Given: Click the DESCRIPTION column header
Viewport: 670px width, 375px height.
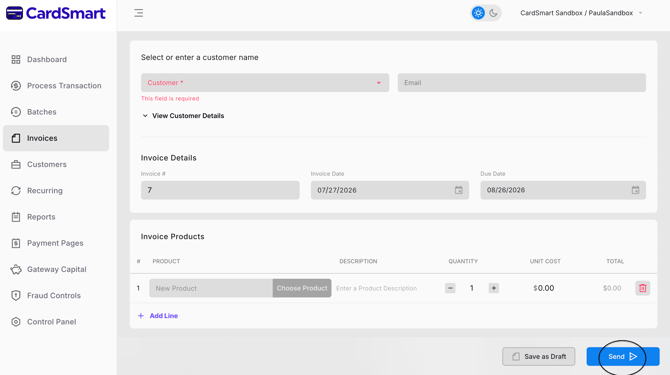Looking at the screenshot, I should pos(358,261).
